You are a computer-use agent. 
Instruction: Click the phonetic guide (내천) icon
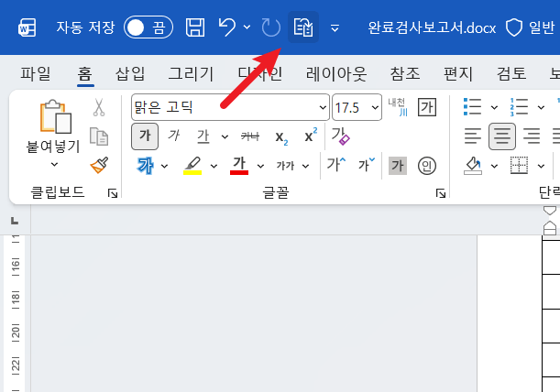click(x=398, y=107)
